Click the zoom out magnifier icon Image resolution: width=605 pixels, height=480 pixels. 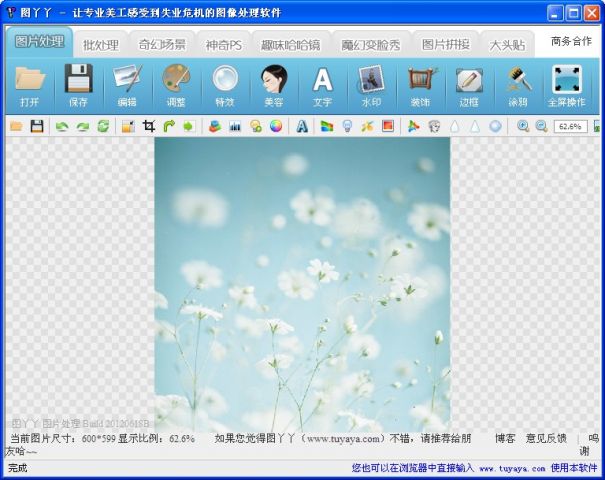(x=541, y=126)
